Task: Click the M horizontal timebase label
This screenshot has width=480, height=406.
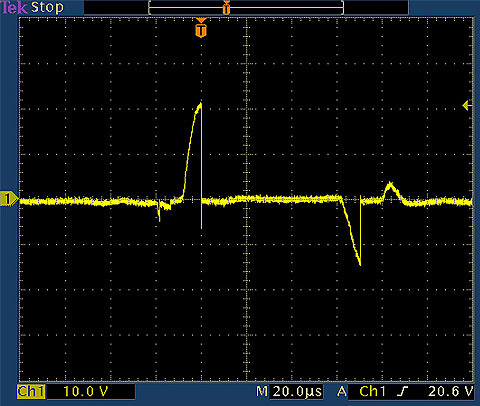Action: 262,391
